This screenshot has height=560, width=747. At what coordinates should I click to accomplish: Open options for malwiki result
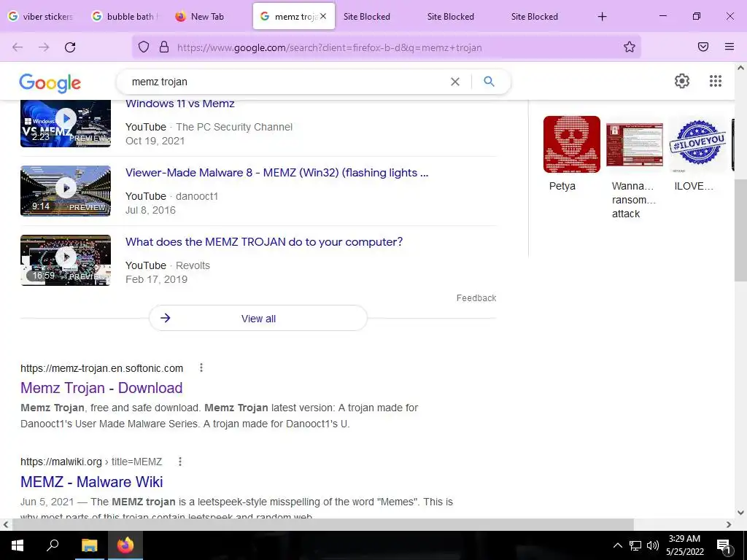[x=180, y=462]
